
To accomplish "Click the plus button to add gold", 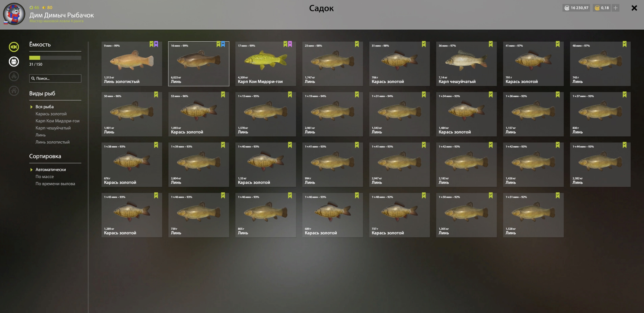I will point(616,8).
